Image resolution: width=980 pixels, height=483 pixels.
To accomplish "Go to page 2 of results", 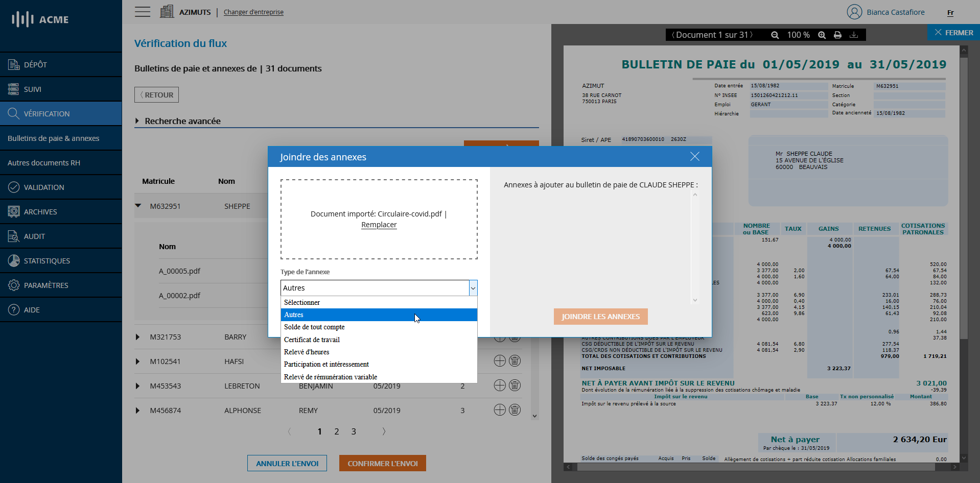I will point(337,432).
